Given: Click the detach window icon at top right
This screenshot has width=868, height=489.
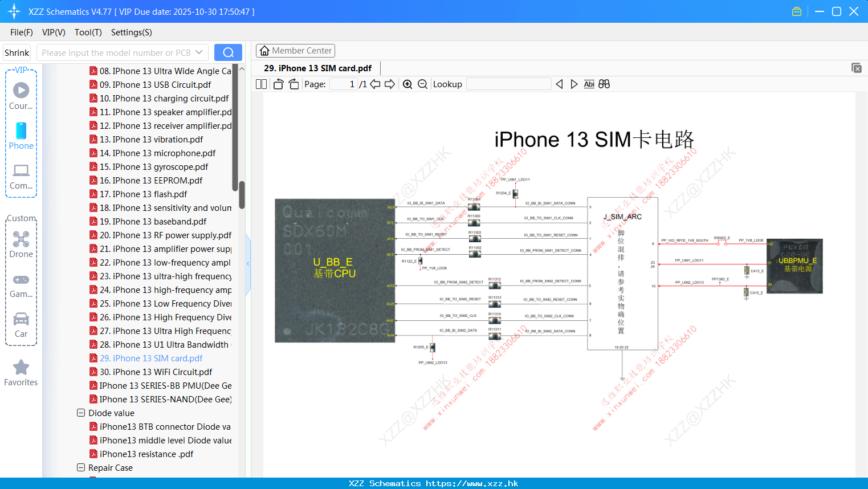Looking at the screenshot, I should pos(856,68).
